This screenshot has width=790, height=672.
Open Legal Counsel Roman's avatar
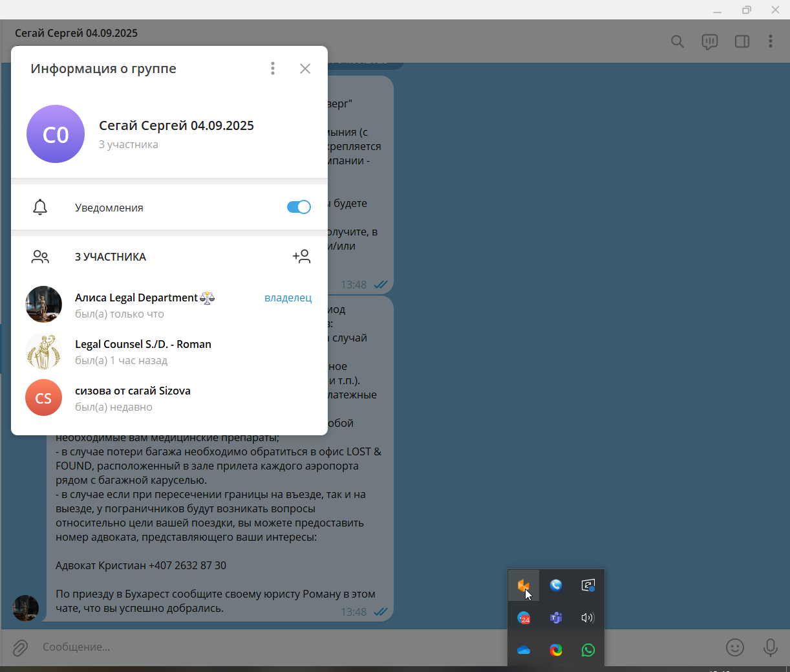[x=43, y=351]
